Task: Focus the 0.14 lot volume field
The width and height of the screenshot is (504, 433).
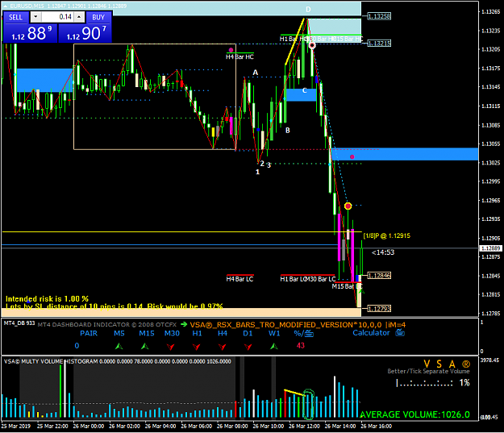Action: pos(57,17)
